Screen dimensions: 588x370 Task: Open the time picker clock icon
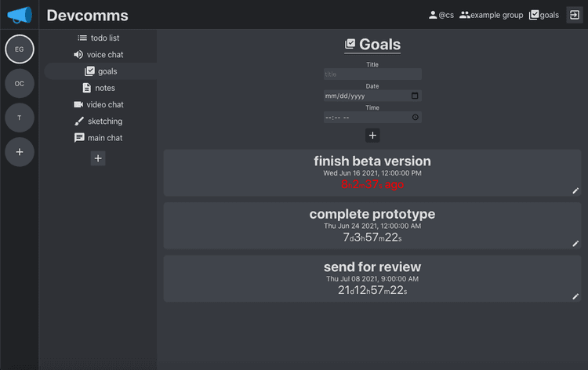pos(415,118)
